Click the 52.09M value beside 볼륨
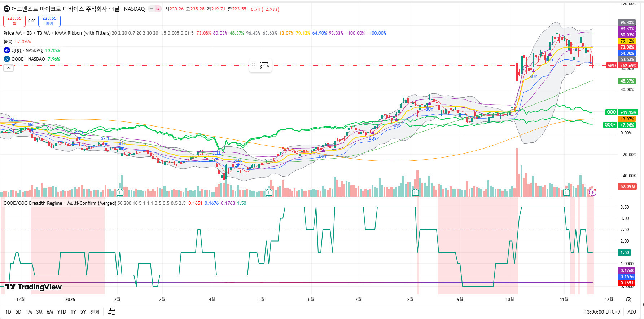 coord(23,42)
